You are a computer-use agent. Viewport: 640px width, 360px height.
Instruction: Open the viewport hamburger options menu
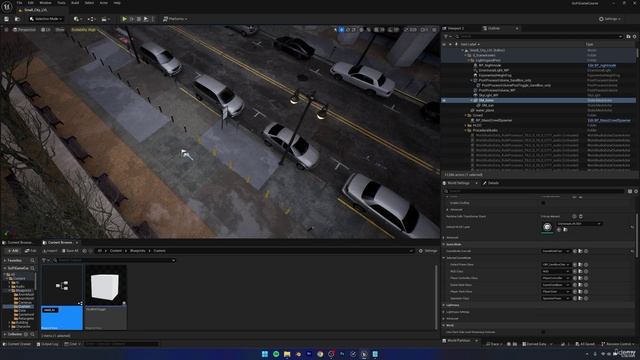(6, 30)
